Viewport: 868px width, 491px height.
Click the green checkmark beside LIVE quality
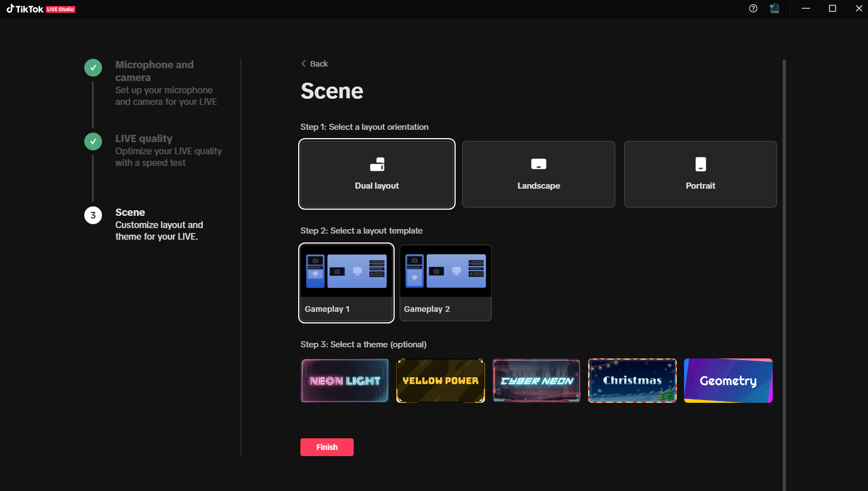point(93,141)
